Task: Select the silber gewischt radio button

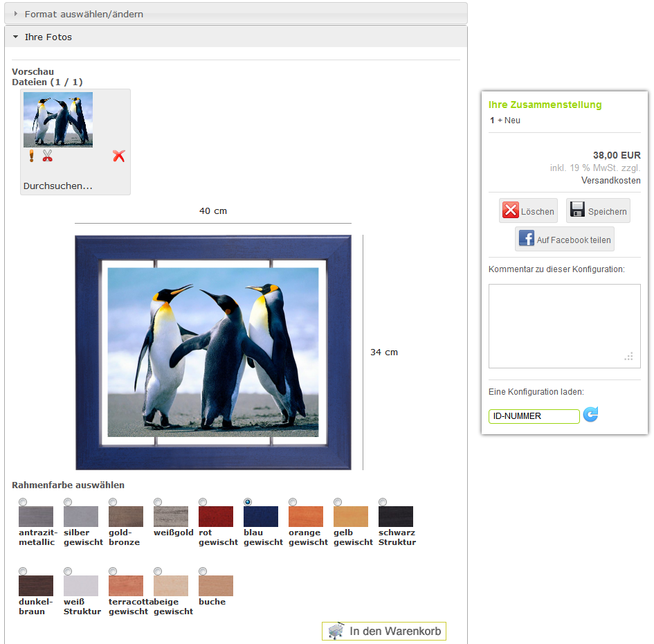Action: 68,501
